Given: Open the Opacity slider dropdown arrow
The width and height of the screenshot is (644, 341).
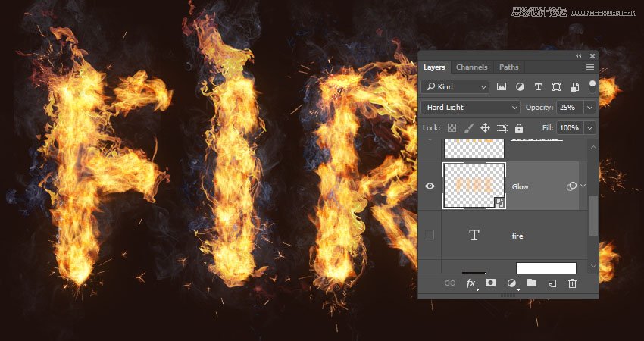Looking at the screenshot, I should (589, 108).
